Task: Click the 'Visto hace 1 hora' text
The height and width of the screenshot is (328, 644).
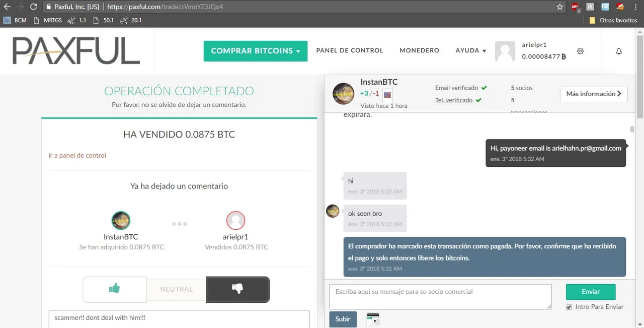Action: click(x=384, y=106)
